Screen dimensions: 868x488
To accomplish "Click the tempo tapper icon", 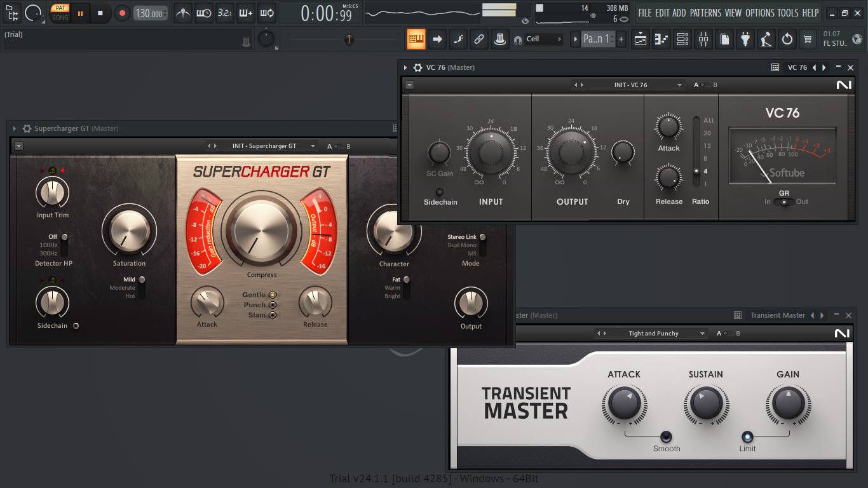I will click(766, 39).
